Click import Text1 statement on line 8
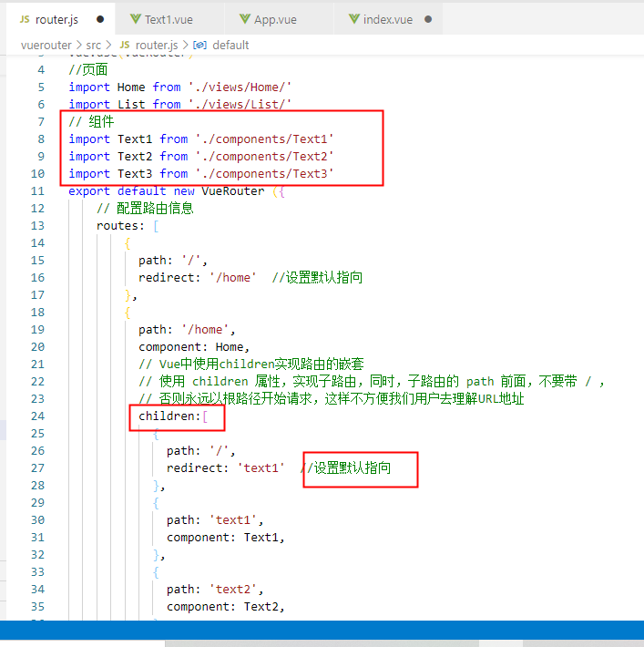The image size is (644, 647). (201, 139)
